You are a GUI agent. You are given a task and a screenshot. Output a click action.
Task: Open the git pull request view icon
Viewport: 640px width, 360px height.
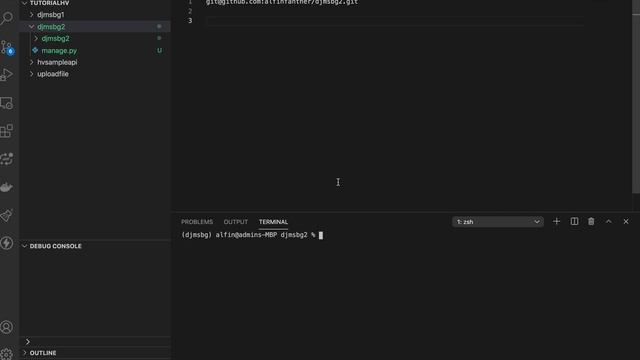[x=7, y=159]
